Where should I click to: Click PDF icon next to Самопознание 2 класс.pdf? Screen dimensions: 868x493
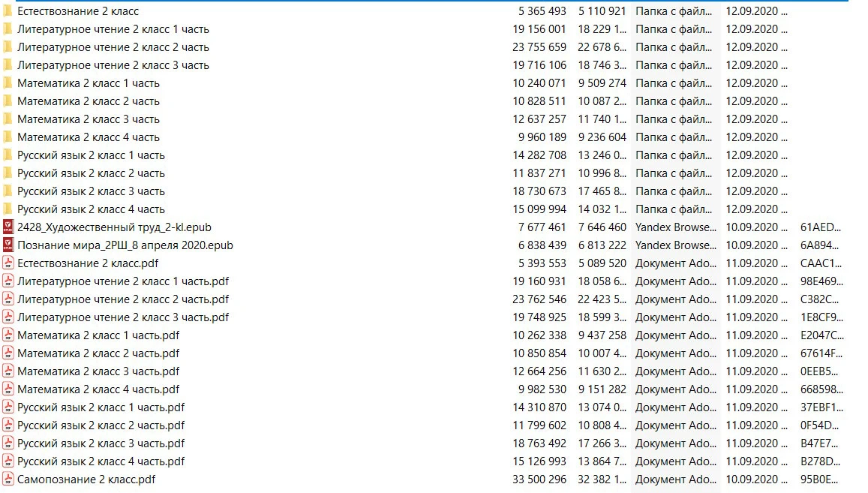8,479
